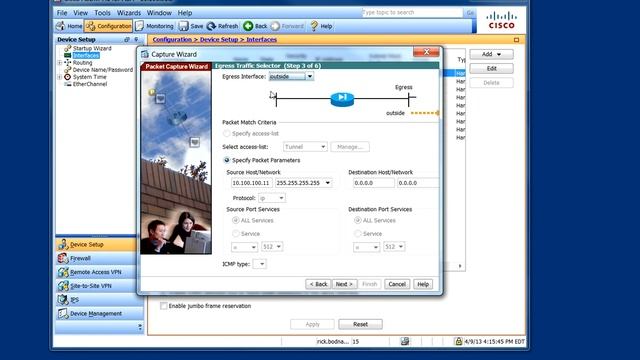Click the float icon in Device Setup header
Screen dimensions: 640x360
click(127, 40)
